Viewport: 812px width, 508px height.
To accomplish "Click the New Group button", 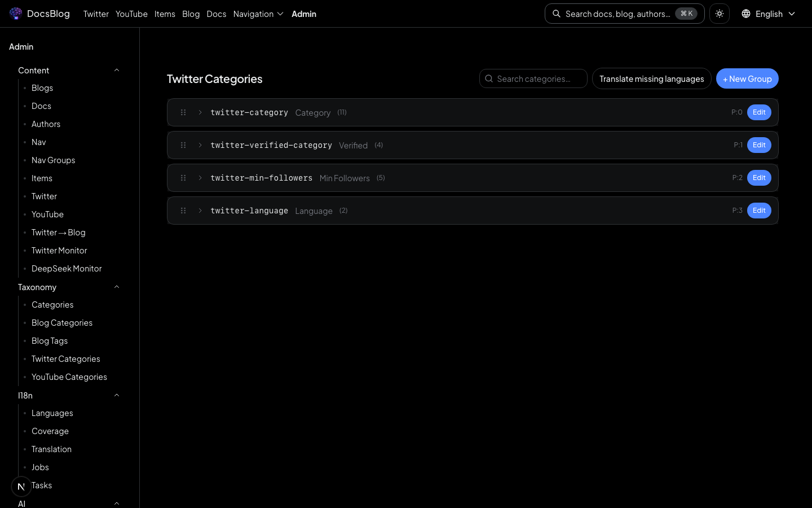I will pos(747,78).
